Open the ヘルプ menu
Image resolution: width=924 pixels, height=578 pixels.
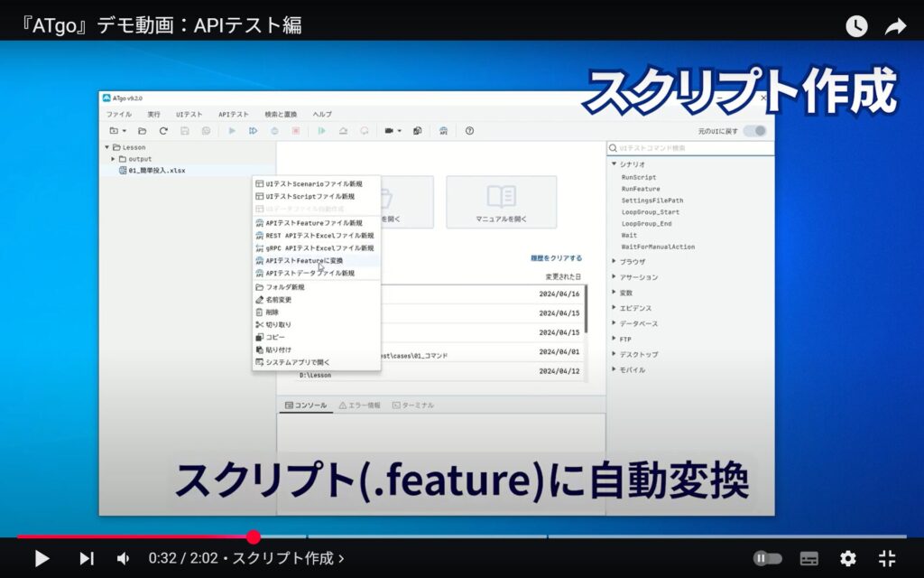(322, 115)
